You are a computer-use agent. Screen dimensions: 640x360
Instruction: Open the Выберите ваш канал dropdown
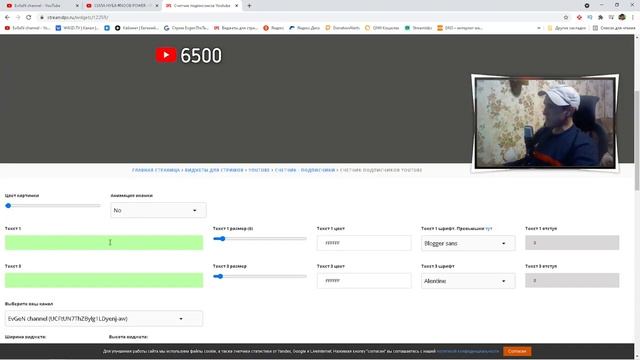104,318
